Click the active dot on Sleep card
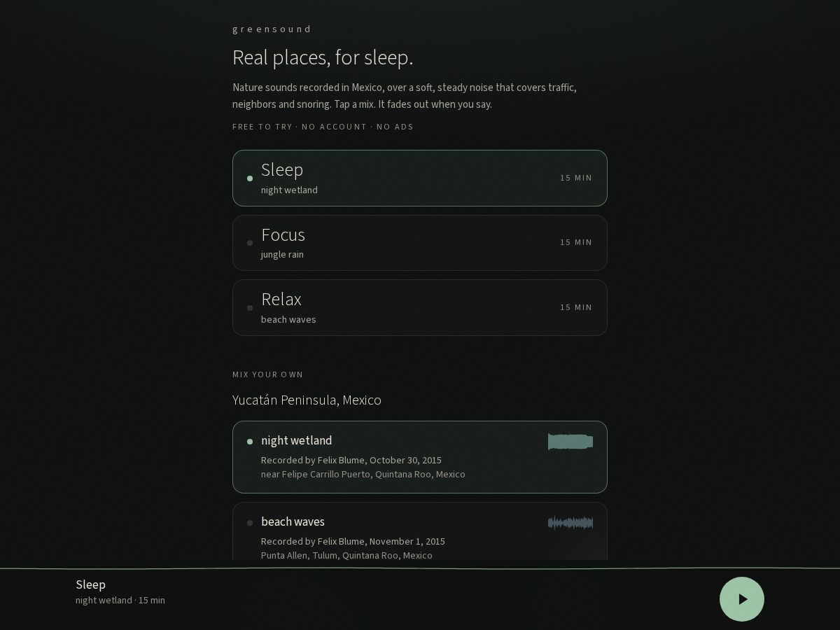 point(250,178)
